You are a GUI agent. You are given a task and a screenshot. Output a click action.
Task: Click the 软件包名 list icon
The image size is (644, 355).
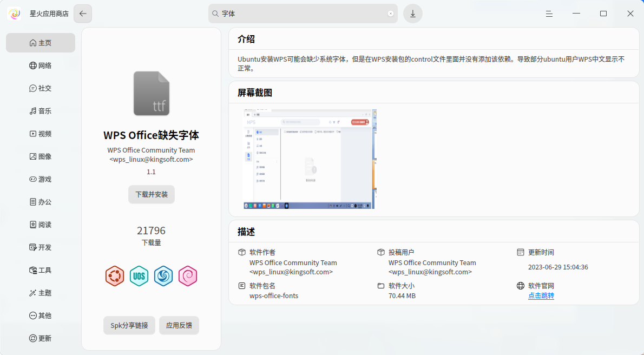tap(242, 286)
